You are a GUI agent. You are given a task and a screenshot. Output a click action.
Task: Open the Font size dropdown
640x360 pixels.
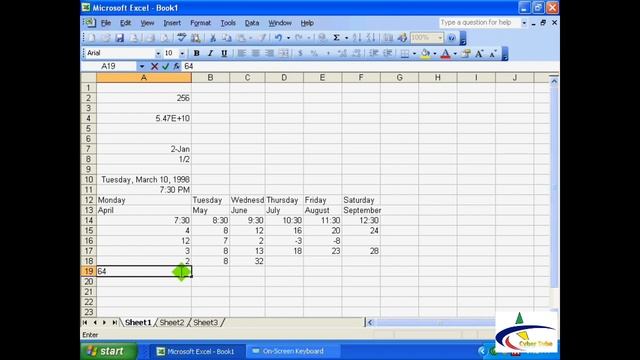pyautogui.click(x=182, y=53)
